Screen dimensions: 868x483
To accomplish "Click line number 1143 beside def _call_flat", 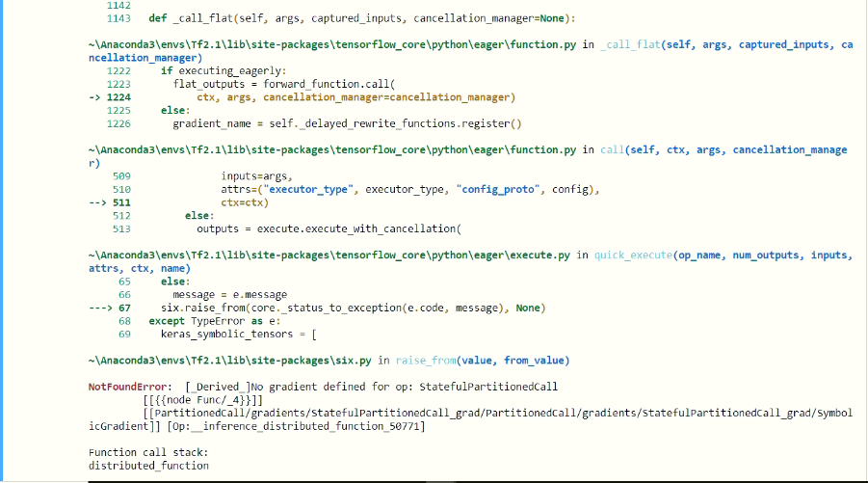I will [x=118, y=18].
